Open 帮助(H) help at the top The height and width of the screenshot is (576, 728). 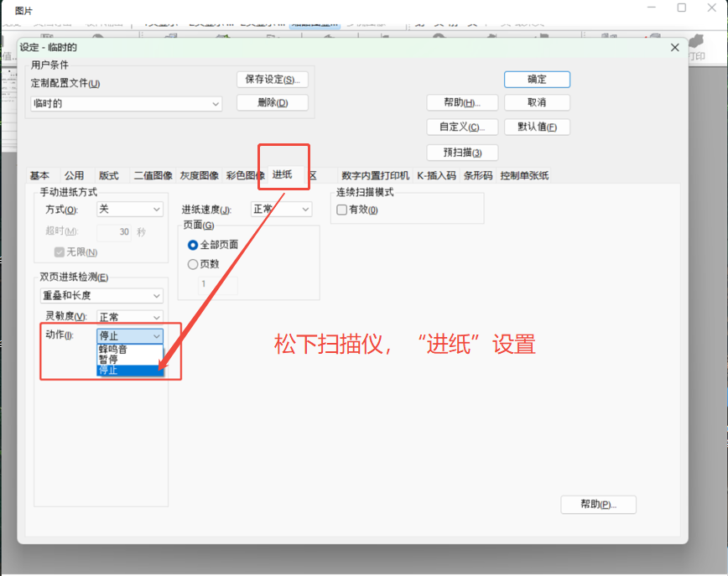click(462, 102)
